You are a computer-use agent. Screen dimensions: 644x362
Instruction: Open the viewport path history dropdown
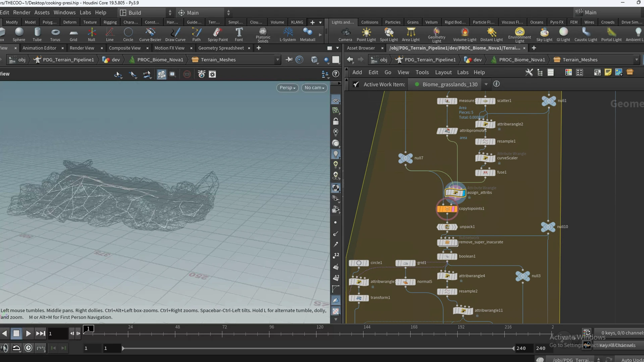pyautogui.click(x=277, y=60)
